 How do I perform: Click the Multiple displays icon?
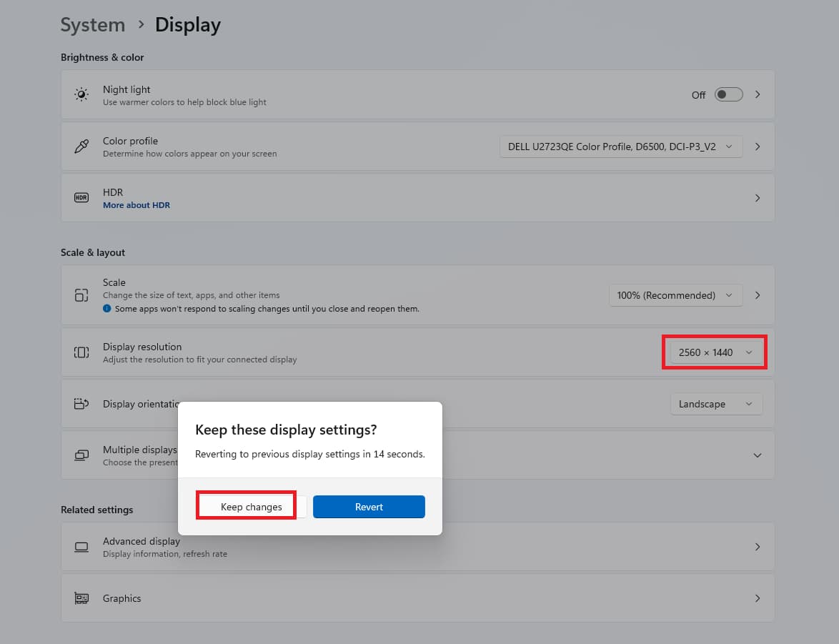pyautogui.click(x=81, y=455)
